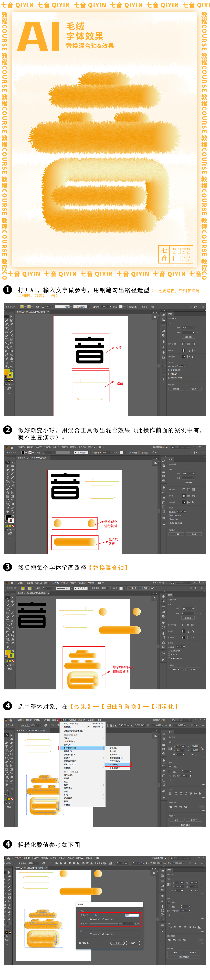Image resolution: width=210 pixels, height=980 pixels.
Task: Select the Hand tool in step 1 toolbar
Action: click(6, 366)
